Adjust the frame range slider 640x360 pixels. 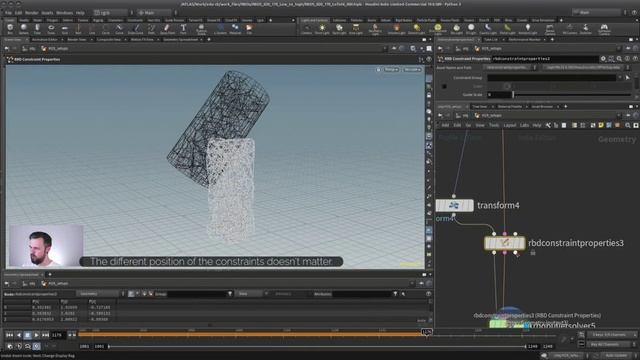[x=317, y=347]
